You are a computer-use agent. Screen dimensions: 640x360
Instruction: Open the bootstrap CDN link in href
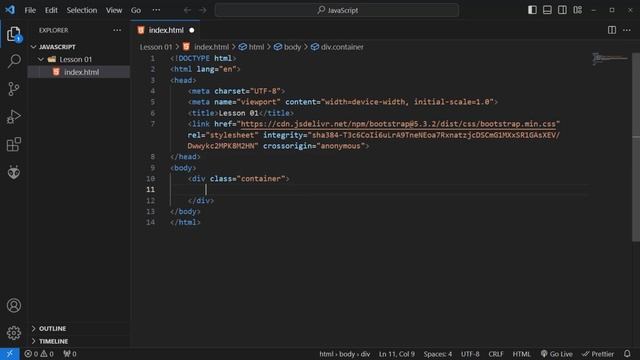pyautogui.click(x=398, y=124)
